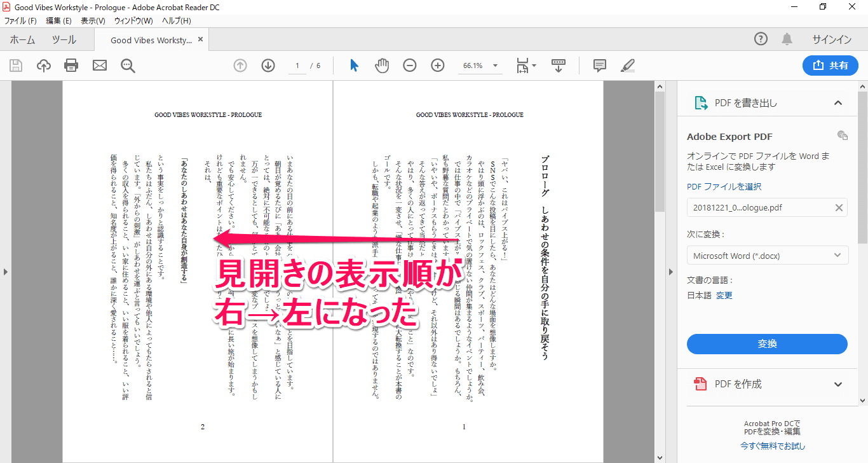Zoom in with the plus icon

(438, 66)
